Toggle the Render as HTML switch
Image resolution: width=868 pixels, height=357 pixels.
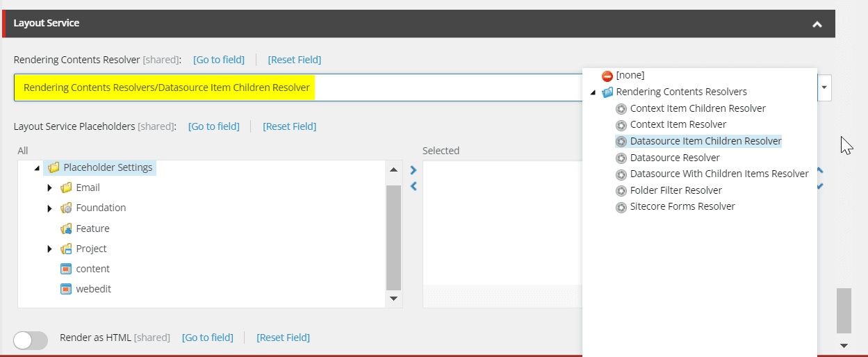pyautogui.click(x=31, y=340)
